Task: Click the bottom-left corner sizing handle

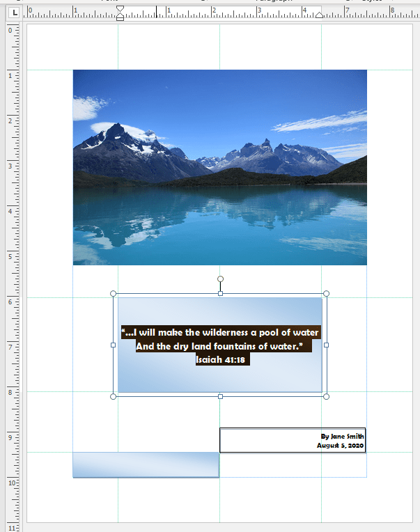Action: tap(114, 396)
